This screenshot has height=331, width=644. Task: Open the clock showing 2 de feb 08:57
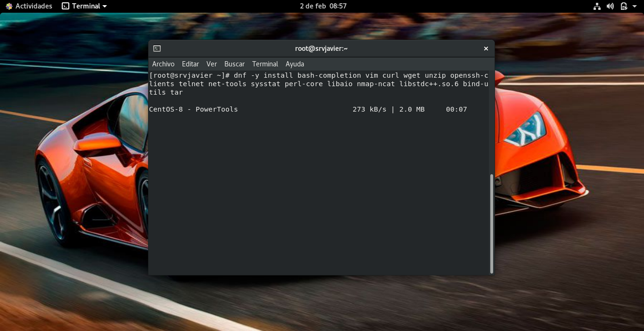tap(323, 6)
